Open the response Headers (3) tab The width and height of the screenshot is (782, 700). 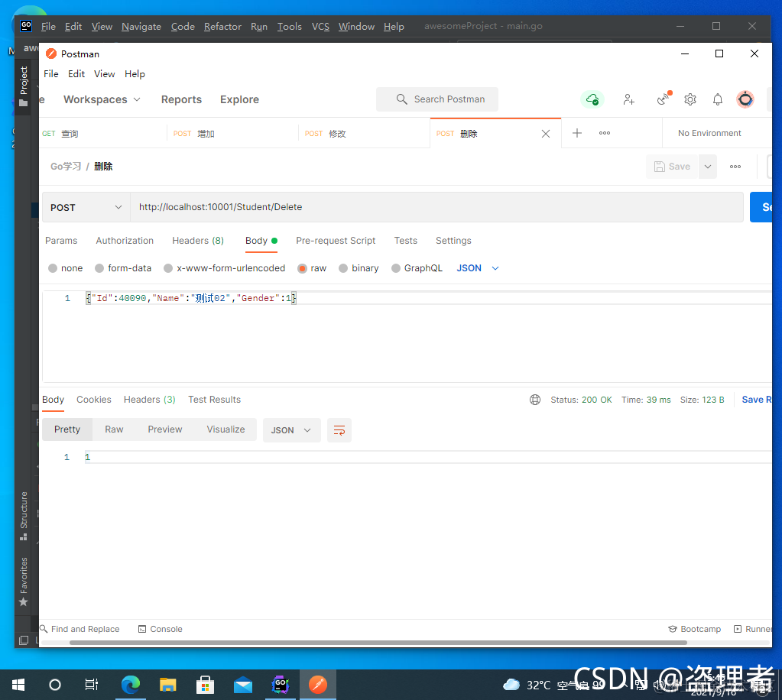pos(150,400)
